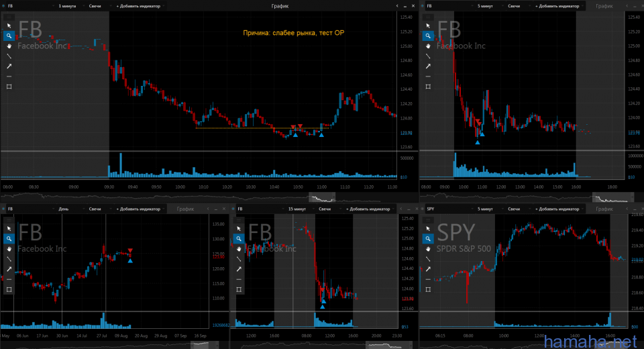Viewport: 644px width, 349px height.
Task: Open the panel menu icon above cursor in SPY chart
Action: tap(428, 220)
